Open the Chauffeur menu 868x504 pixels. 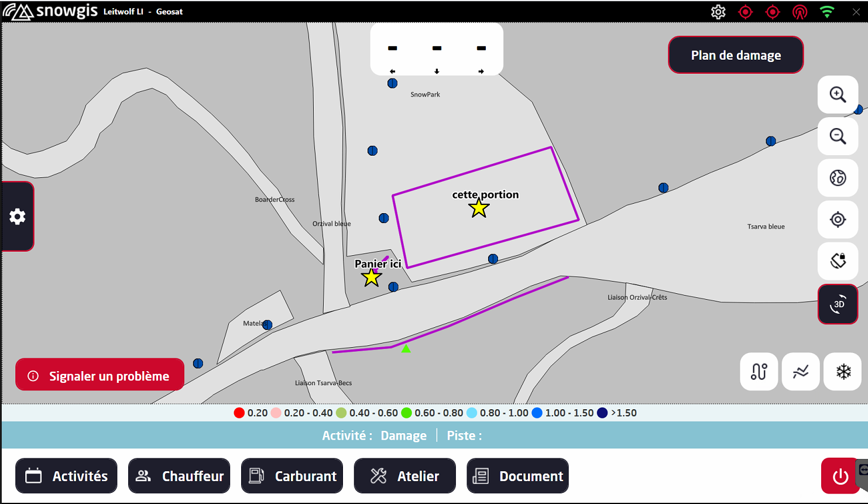[179, 476]
